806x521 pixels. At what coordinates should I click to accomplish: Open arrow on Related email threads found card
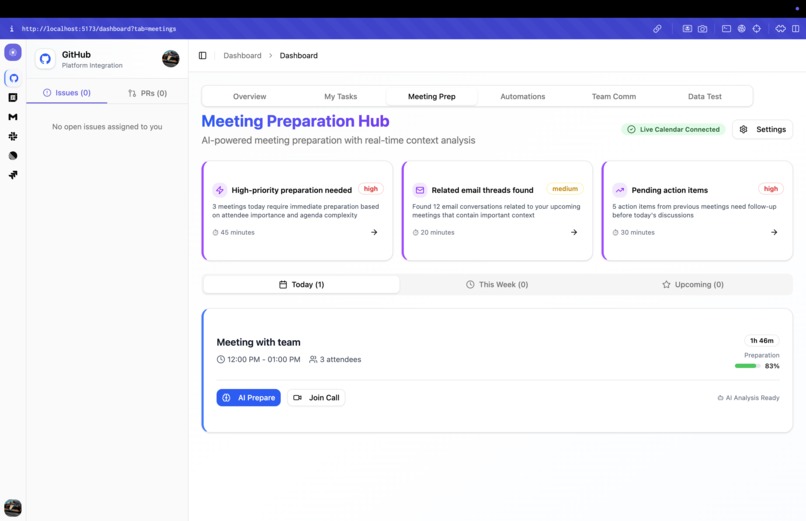click(x=574, y=232)
